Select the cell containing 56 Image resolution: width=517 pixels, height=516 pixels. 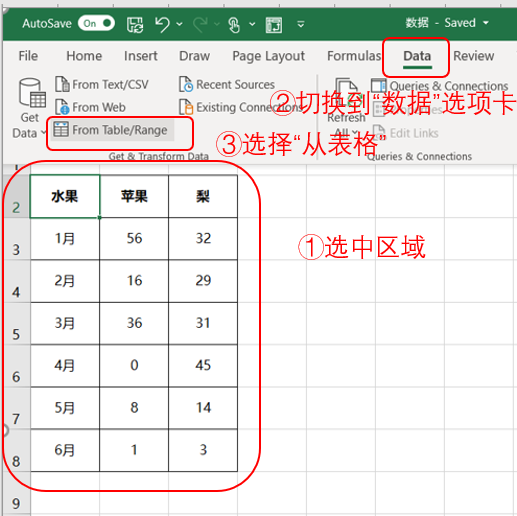pyautogui.click(x=134, y=239)
